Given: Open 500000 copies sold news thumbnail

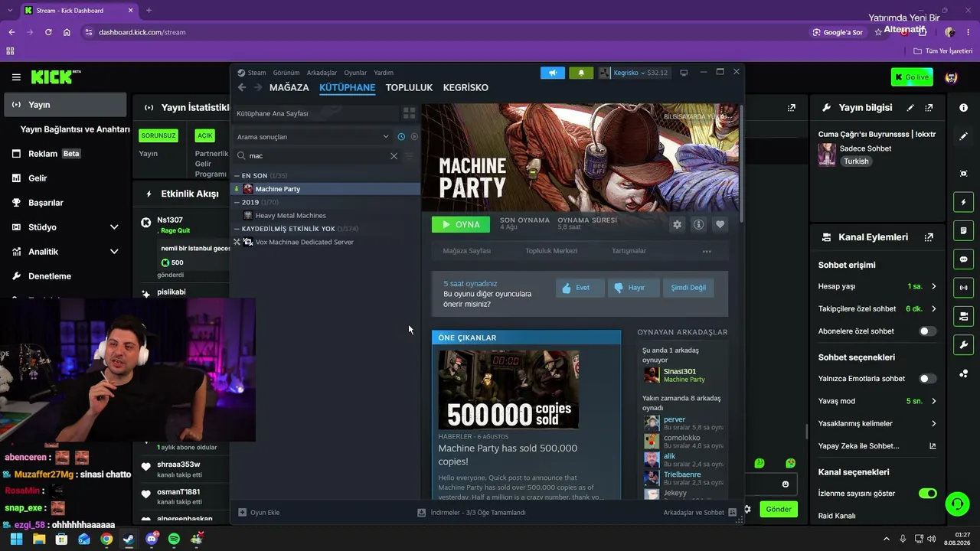Looking at the screenshot, I should click(508, 390).
